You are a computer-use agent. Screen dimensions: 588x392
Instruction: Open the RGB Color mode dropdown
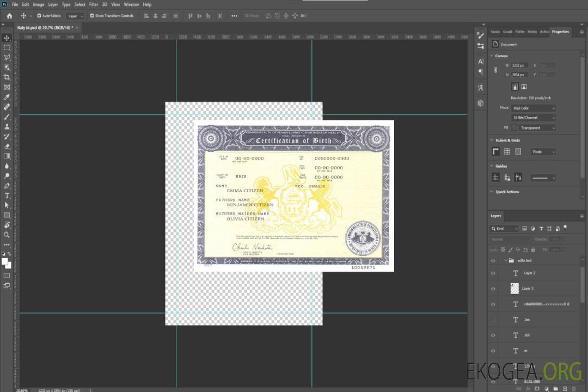[534, 108]
